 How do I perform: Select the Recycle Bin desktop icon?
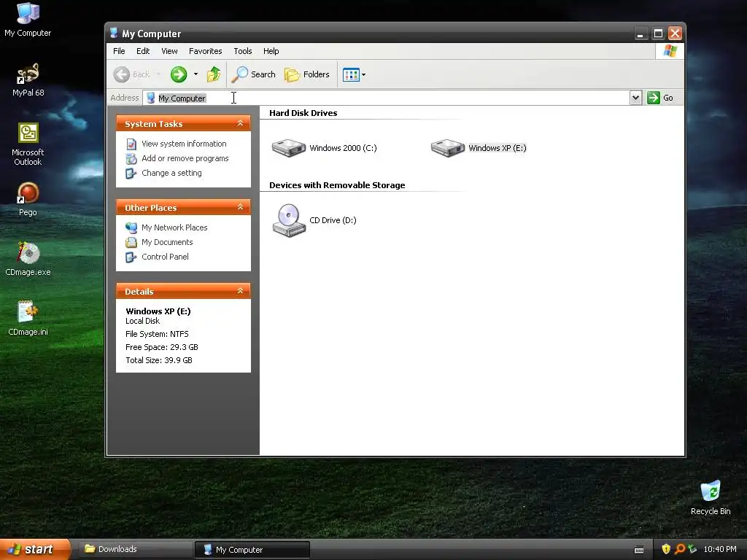coord(711,498)
